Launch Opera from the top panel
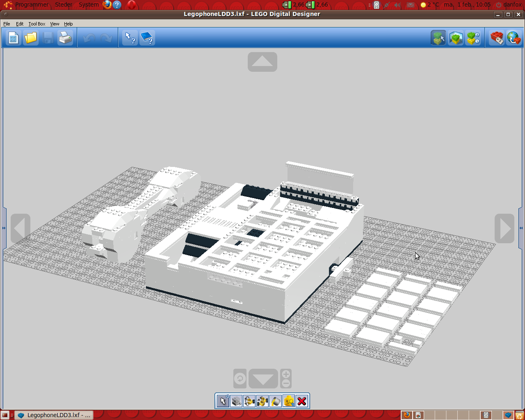This screenshot has width=525, height=420. click(x=131, y=5)
